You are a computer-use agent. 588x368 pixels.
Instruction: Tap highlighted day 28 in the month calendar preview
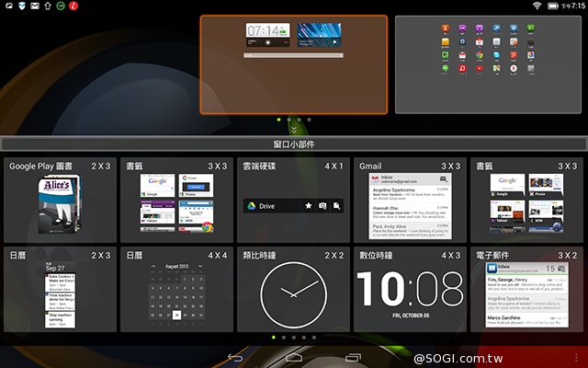coord(176,316)
